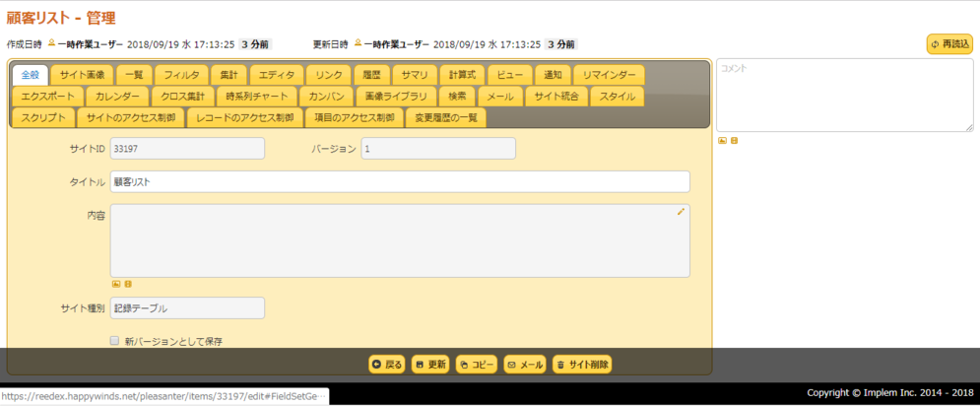Click the pencil edit icon in 内容 field
The width and height of the screenshot is (980, 406).
pos(682,212)
